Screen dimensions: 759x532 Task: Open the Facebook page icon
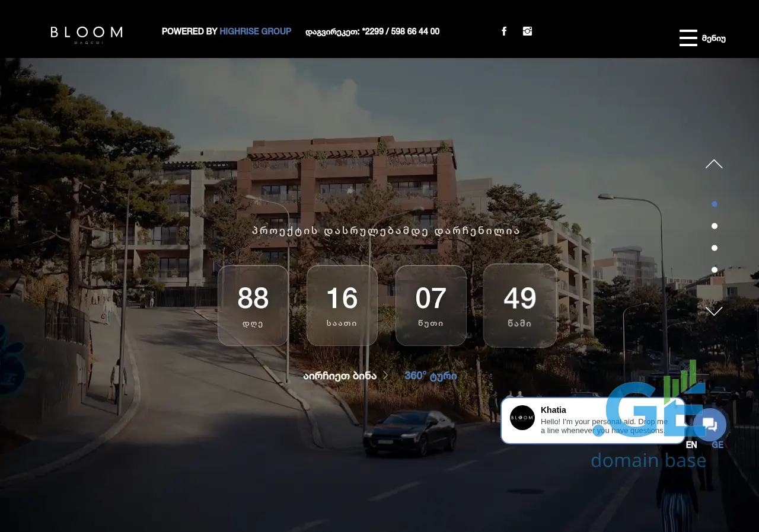pyautogui.click(x=504, y=31)
